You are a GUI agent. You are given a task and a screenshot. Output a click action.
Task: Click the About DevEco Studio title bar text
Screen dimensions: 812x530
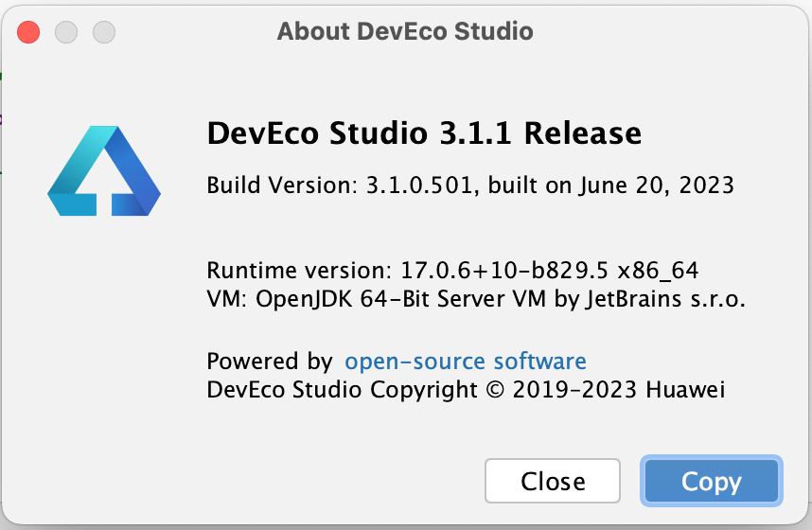tap(405, 31)
